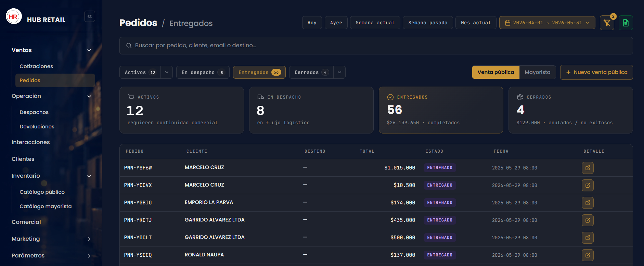Clear the active filters with the funnel icon
The height and width of the screenshot is (266, 644).
[607, 23]
